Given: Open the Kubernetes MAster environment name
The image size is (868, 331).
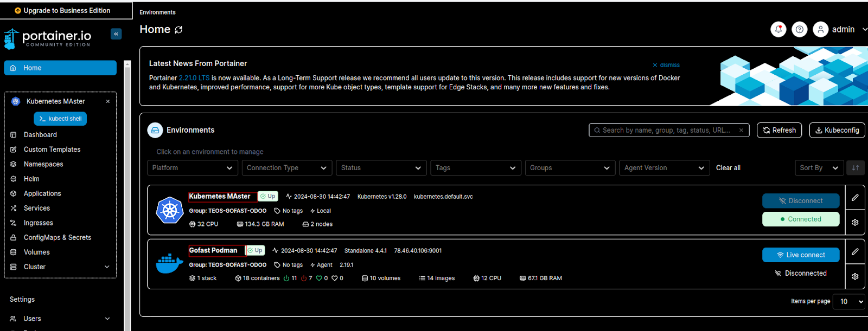Looking at the screenshot, I should (x=220, y=196).
